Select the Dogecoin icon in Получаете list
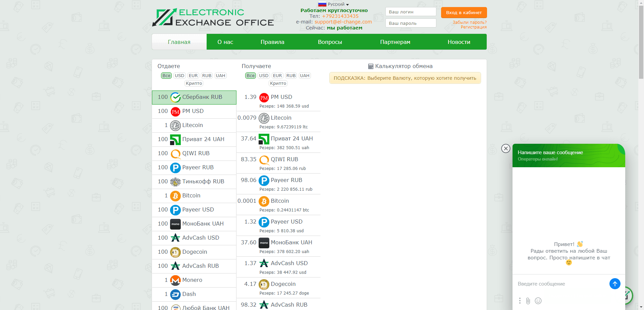Screen dimensions: 644x310 pyautogui.click(x=264, y=284)
